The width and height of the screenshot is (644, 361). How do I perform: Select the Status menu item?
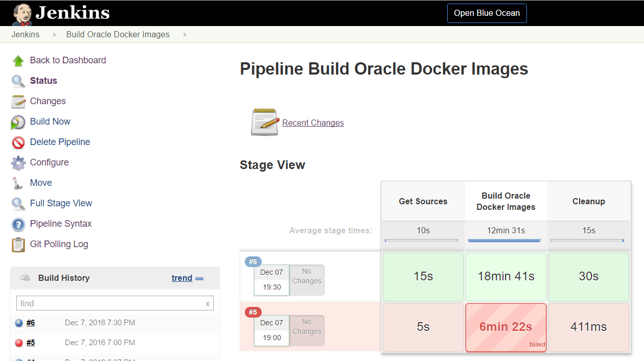point(43,81)
